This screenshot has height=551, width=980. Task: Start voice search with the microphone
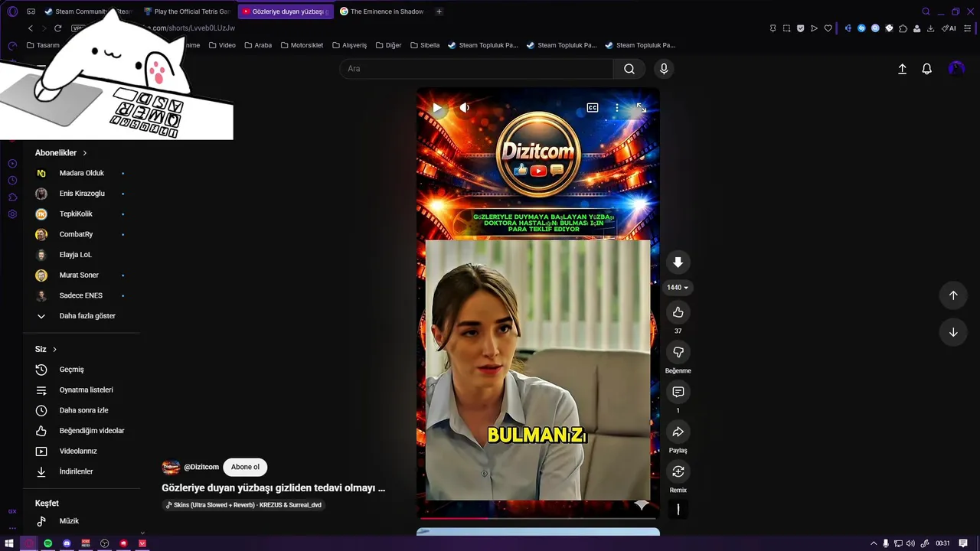(664, 69)
